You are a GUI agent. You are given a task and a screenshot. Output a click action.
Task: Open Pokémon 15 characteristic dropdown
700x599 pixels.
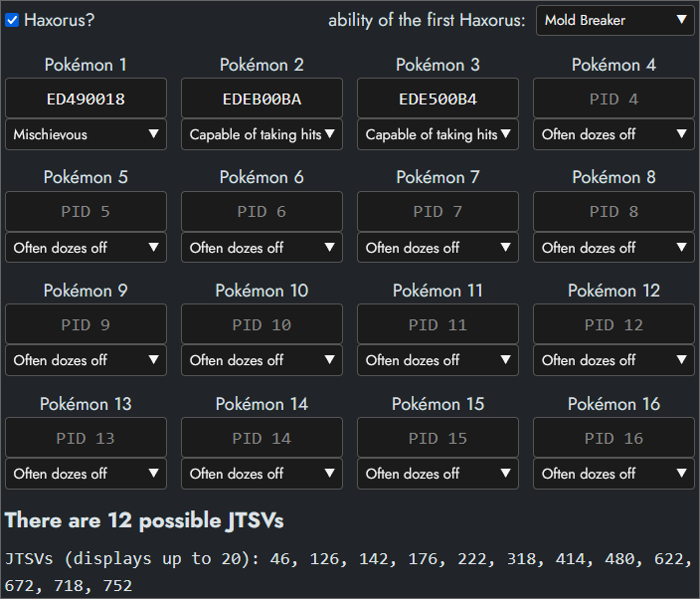[x=437, y=474]
